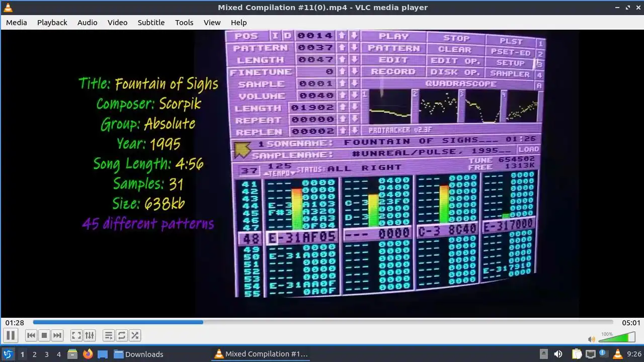Close the VLC media player window

pyautogui.click(x=637, y=8)
